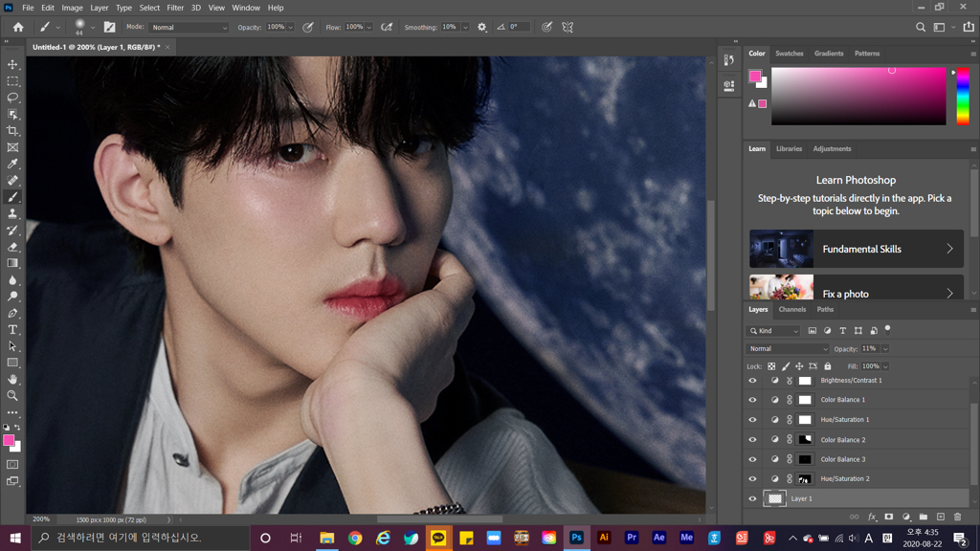Pick a color in the Color field

(858, 97)
